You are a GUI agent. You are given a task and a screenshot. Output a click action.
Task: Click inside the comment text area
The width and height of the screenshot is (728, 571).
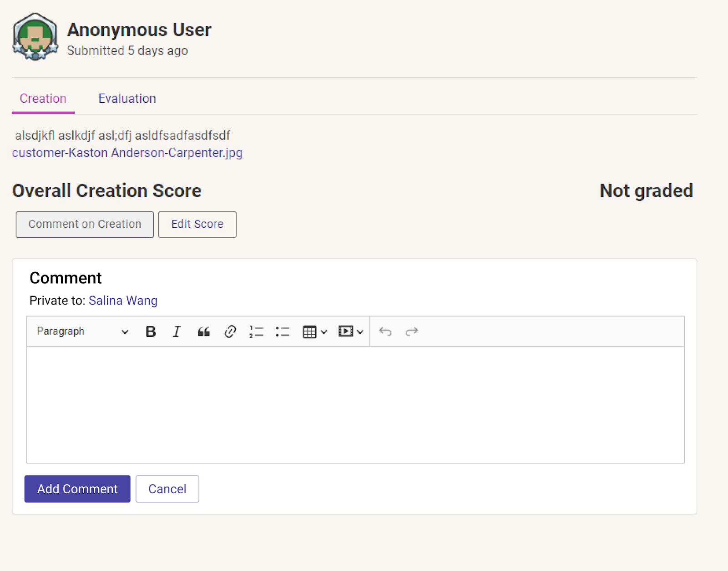[x=355, y=405]
